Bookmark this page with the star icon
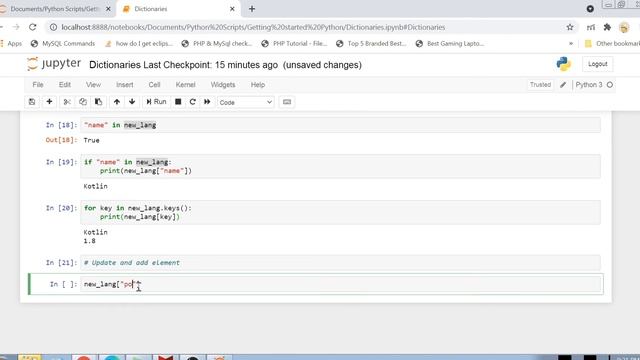Viewport: 640px width, 360px height. tap(570, 27)
